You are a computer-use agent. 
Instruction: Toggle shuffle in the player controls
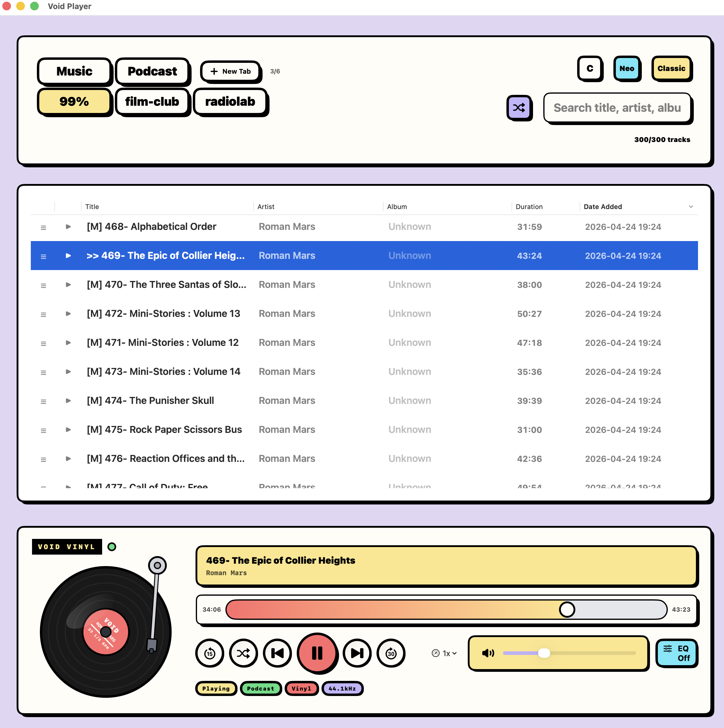244,653
